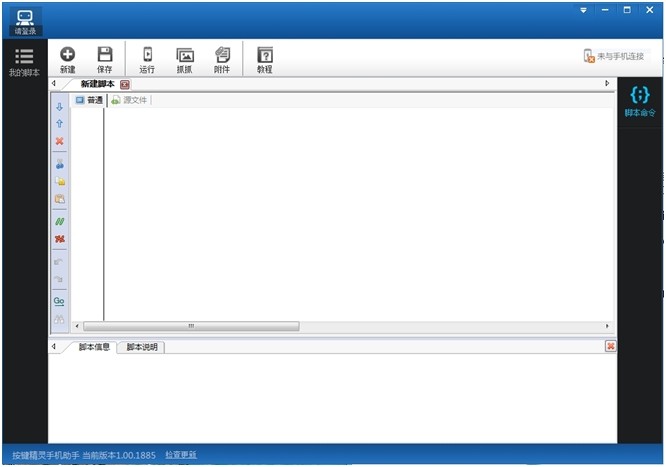
Task: Click the copy icon
Action: click(59, 181)
